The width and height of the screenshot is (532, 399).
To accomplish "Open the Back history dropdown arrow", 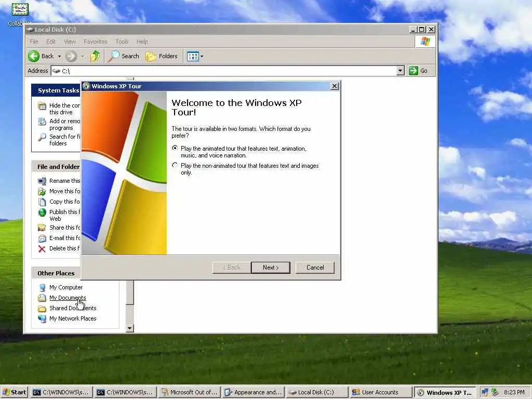I will [x=59, y=56].
